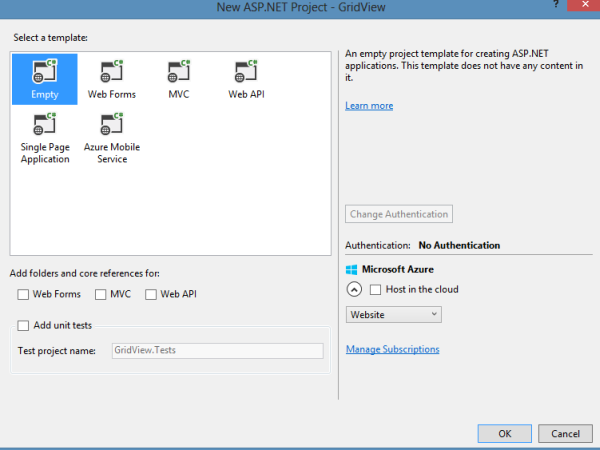Click the Microsoft Azure logo
The image size is (600, 450).
pos(351,269)
